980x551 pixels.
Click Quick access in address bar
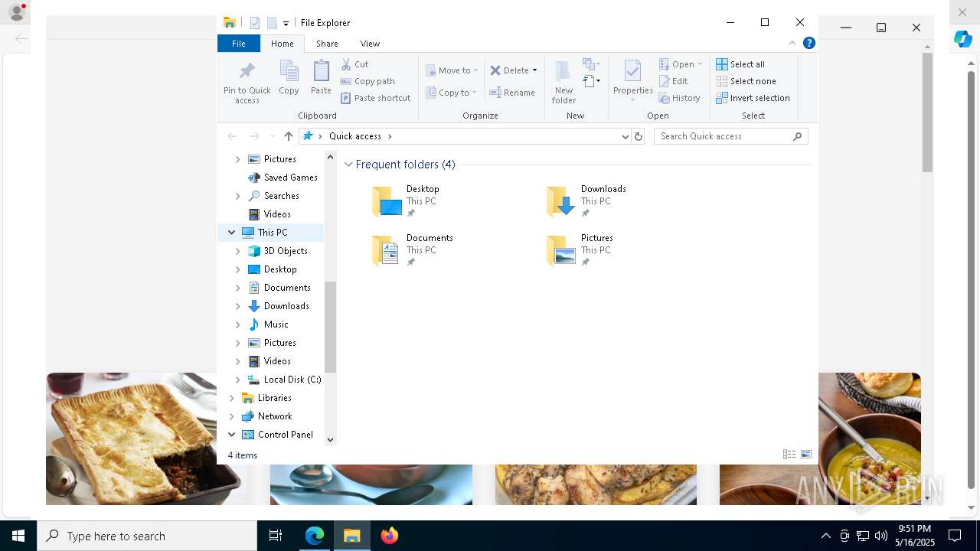coord(354,136)
